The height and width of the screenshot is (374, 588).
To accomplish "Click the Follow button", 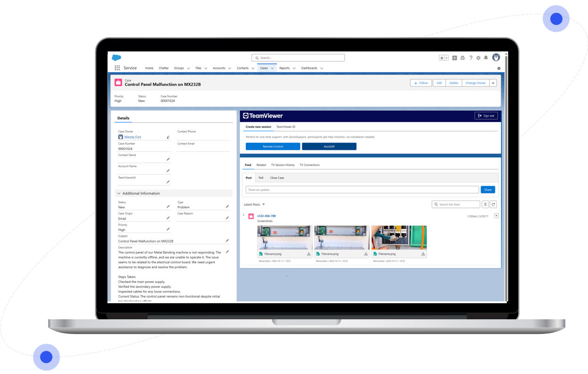I will [421, 83].
